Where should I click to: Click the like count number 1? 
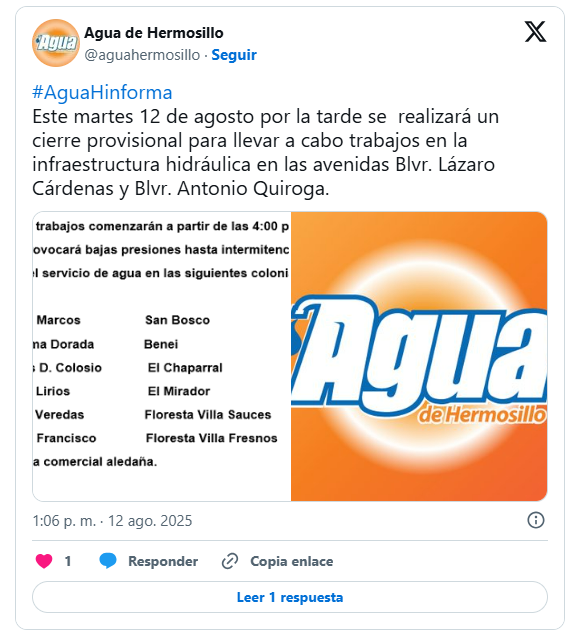click(68, 561)
